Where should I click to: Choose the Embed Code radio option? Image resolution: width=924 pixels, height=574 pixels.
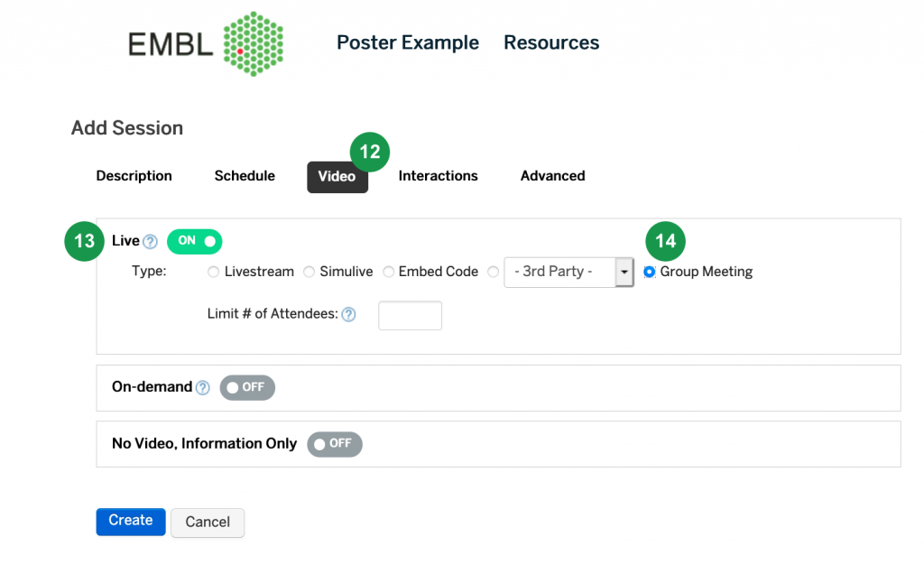388,272
